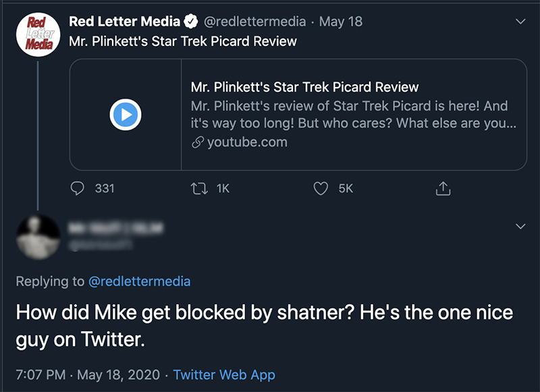
Task: Open the blurred replier's profile picture
Action: tap(38, 237)
